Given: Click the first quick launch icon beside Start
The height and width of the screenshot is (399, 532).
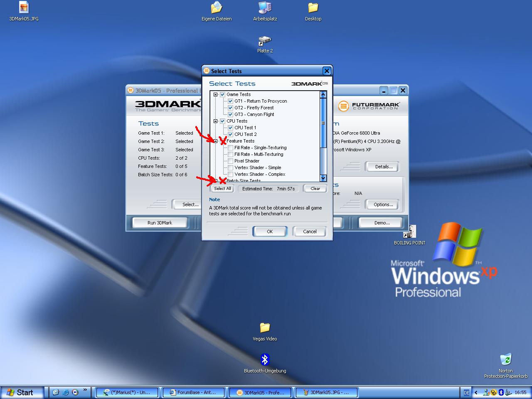Looking at the screenshot, I should (x=56, y=392).
